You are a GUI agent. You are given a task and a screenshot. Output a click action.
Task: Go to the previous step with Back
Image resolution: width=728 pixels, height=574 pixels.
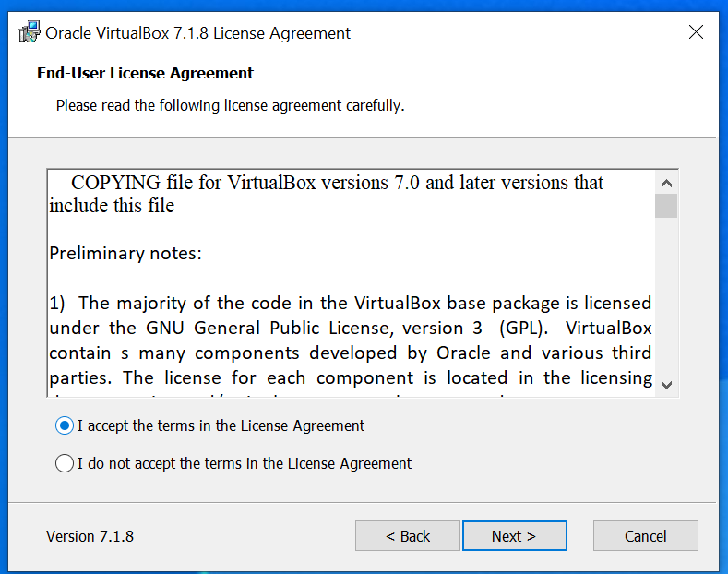[408, 536]
